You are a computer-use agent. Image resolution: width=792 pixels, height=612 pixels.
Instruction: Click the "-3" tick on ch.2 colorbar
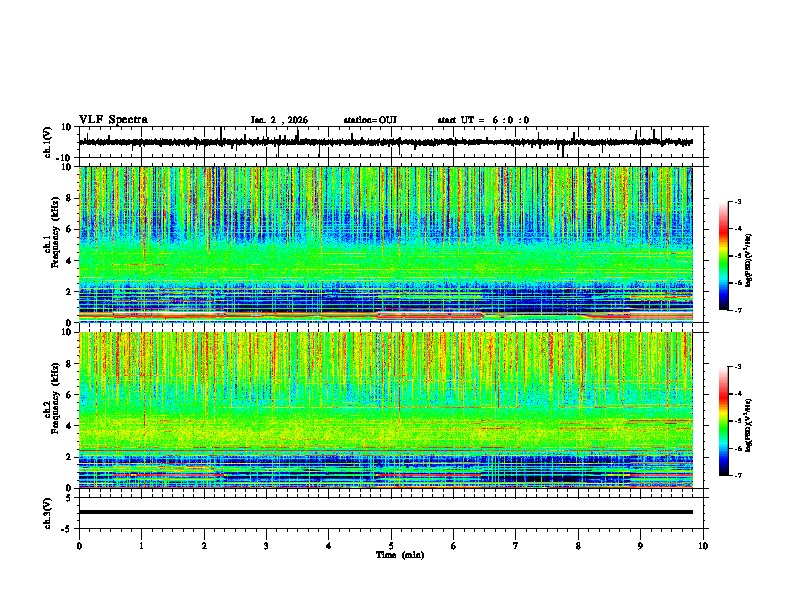tap(737, 367)
